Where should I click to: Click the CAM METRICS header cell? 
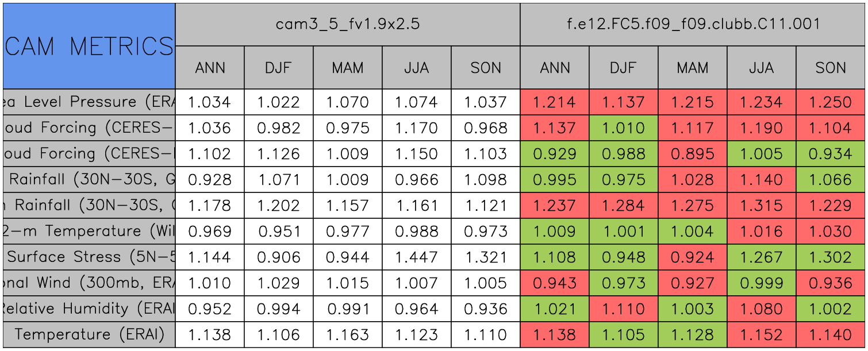coord(89,46)
